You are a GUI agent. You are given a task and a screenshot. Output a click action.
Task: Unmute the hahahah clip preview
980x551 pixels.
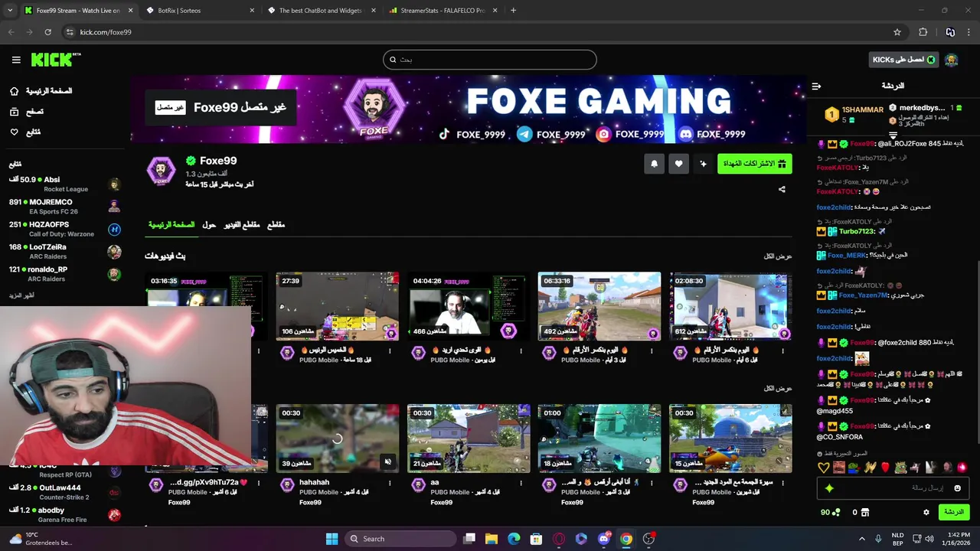(387, 461)
